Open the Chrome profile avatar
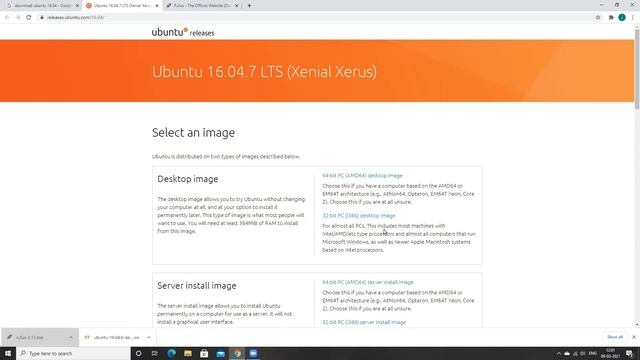This screenshot has height=360, width=640. 622,18
